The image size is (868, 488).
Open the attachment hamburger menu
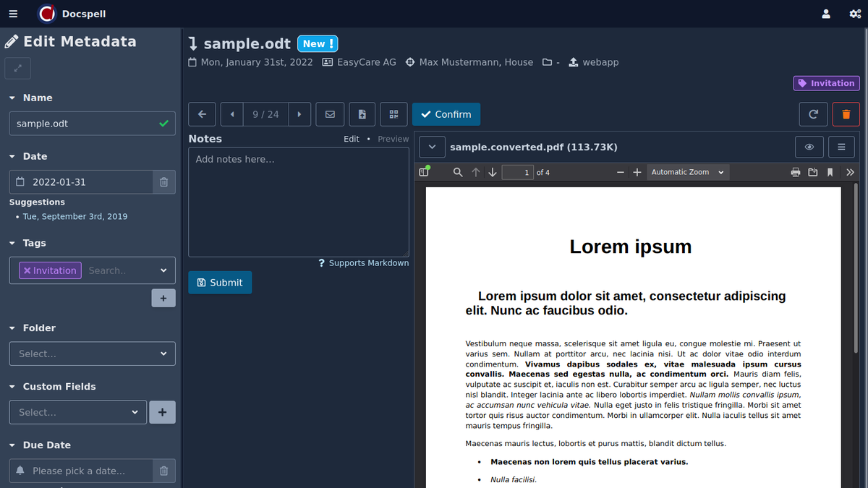click(841, 147)
